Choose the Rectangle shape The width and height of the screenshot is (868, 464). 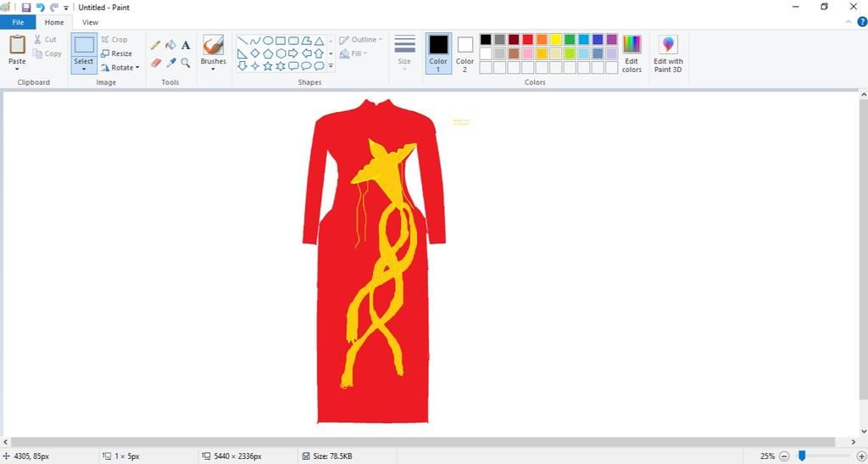point(281,41)
